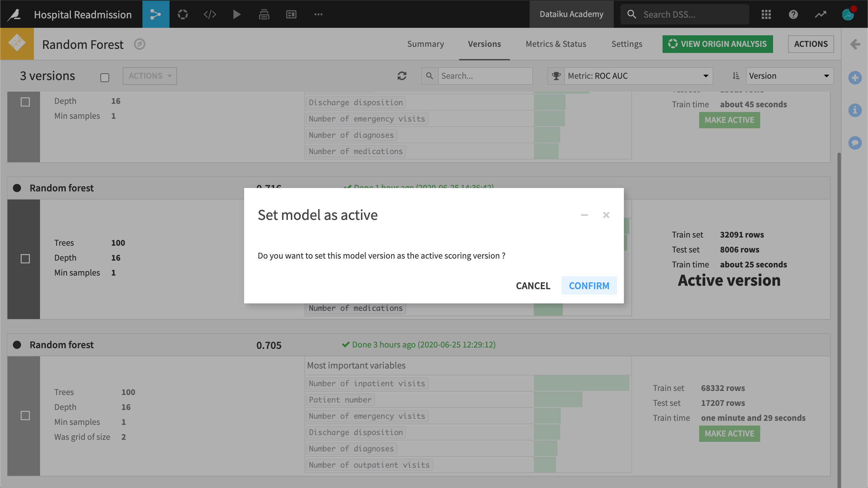Click the Discharge disposition bar in top version

(549, 102)
